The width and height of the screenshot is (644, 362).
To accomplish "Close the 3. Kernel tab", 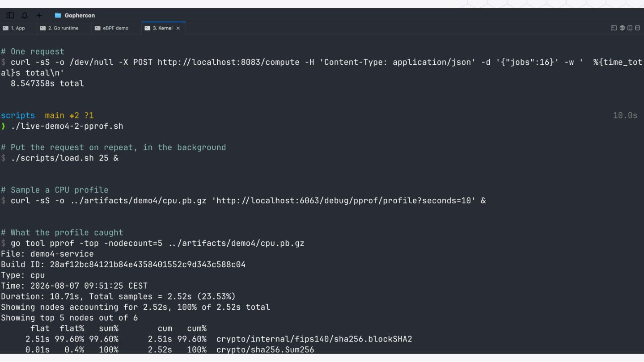I will [x=178, y=28].
